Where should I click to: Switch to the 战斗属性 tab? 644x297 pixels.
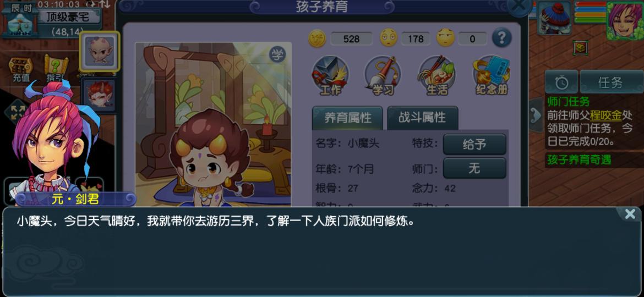pyautogui.click(x=422, y=118)
